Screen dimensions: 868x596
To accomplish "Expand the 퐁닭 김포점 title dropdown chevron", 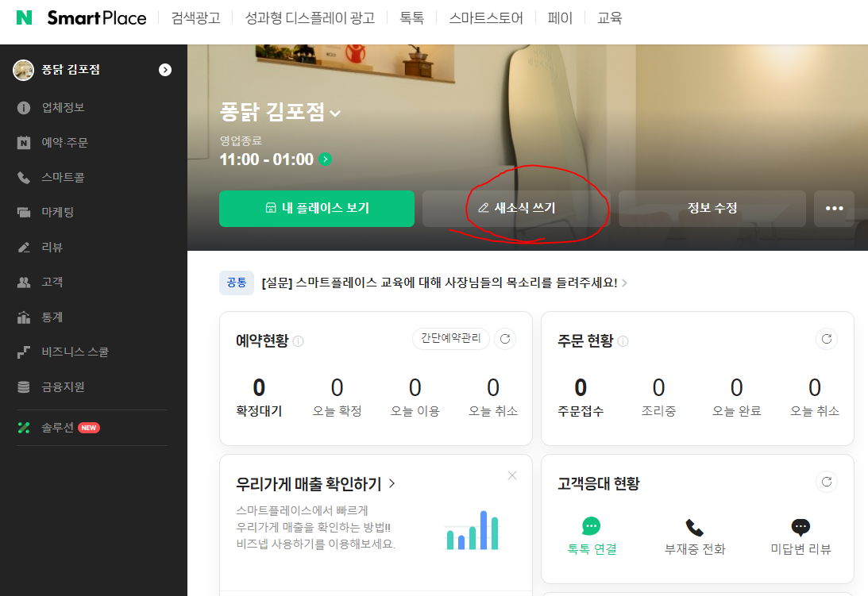I will [335, 113].
